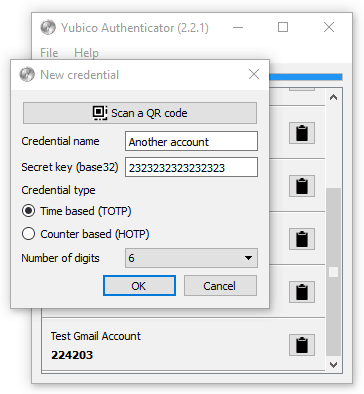
Task: Click the 224203 code text
Action: point(72,355)
